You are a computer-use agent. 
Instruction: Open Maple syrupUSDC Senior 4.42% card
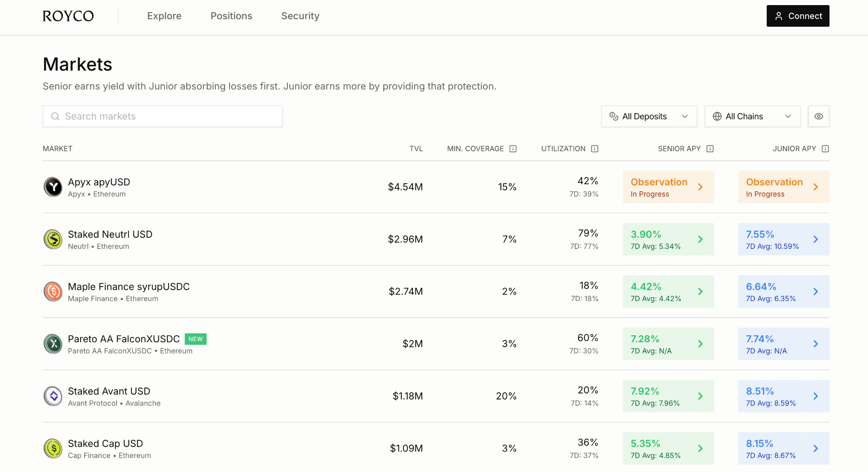tap(668, 291)
